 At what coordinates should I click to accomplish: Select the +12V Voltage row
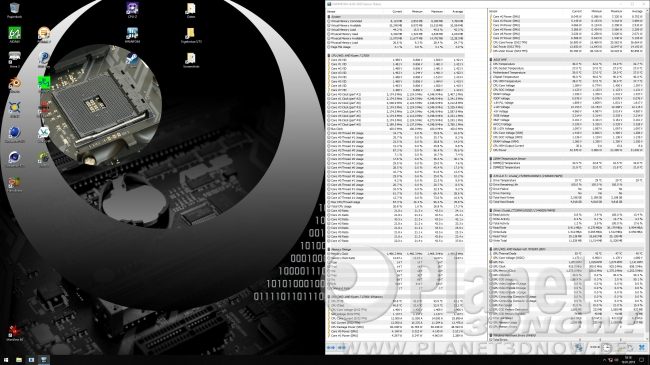pos(566,107)
